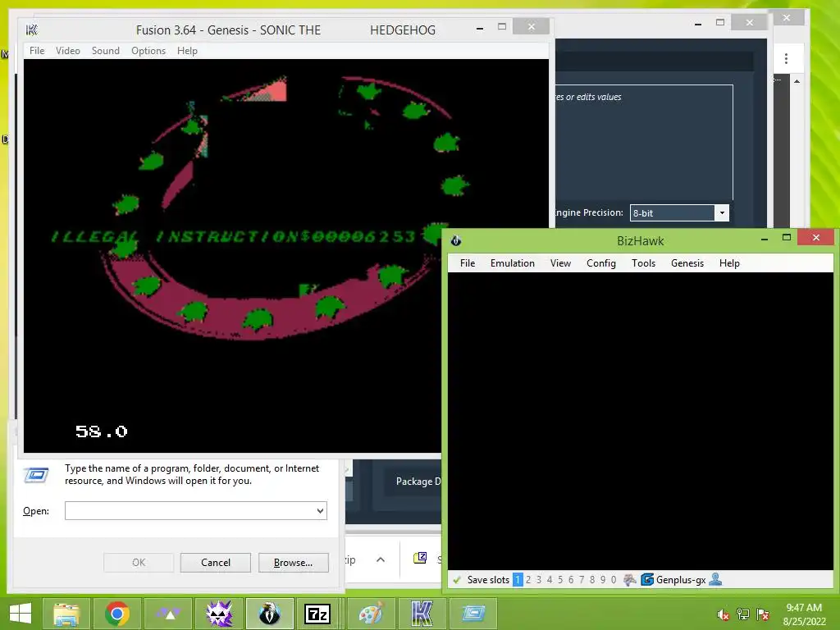The image size is (840, 630).
Task: Click the Open text field in Run dialog
Action: (x=190, y=510)
